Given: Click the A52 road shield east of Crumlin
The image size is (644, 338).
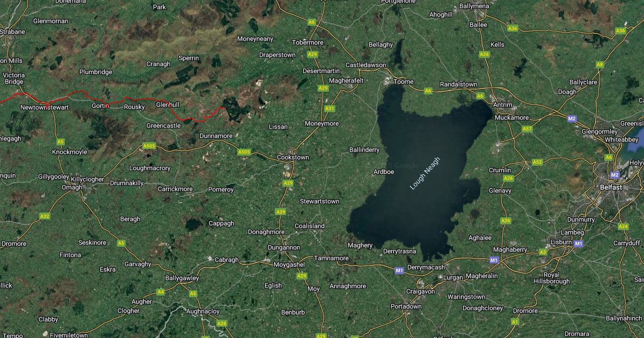Looking at the screenshot, I should tap(537, 162).
